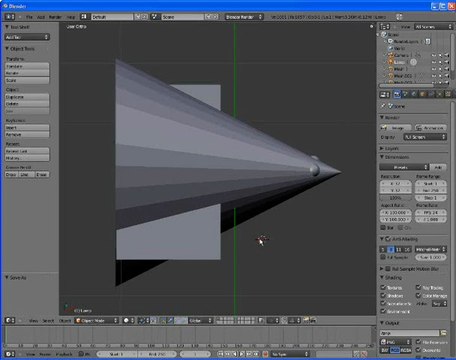Open the Scene selector in top header
The width and height of the screenshot is (456, 360).
coord(182,17)
